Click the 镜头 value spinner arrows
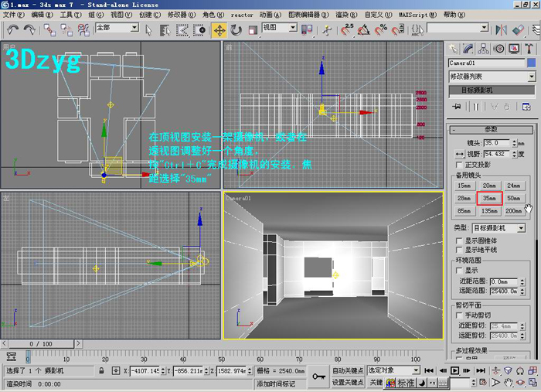The height and width of the screenshot is (392, 541). (515, 143)
